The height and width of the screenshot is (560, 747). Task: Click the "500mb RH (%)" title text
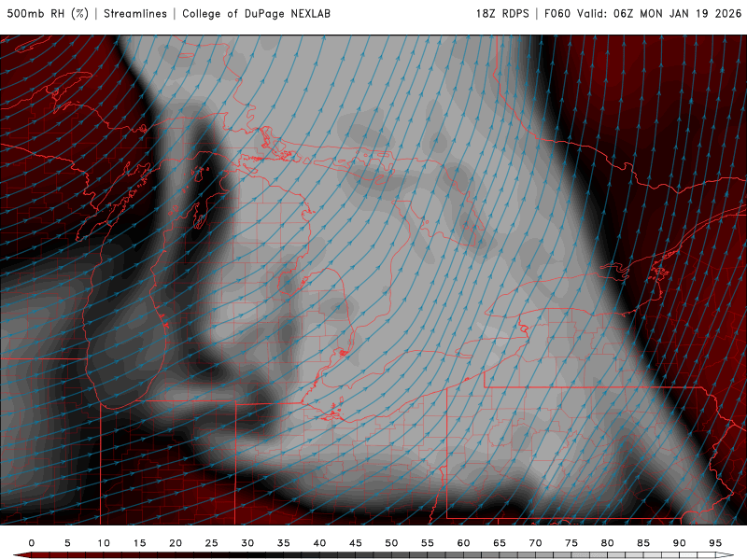point(48,13)
